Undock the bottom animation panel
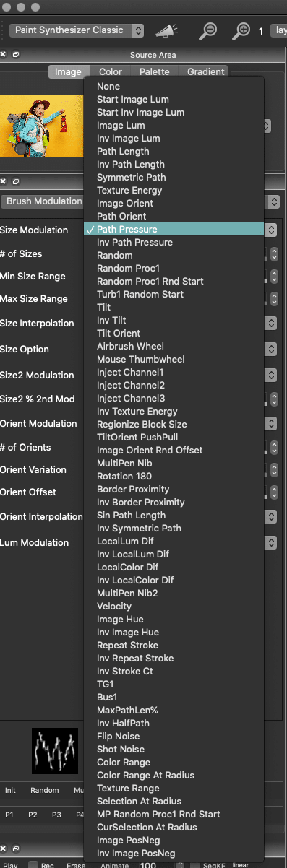Image resolution: width=287 pixels, height=868 pixels. point(16,849)
